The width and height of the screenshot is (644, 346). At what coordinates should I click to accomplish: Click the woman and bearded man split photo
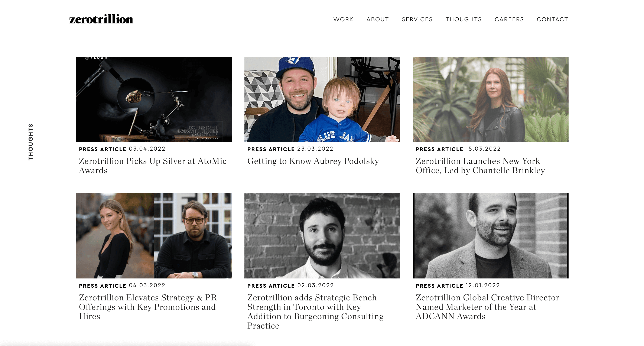click(x=153, y=236)
